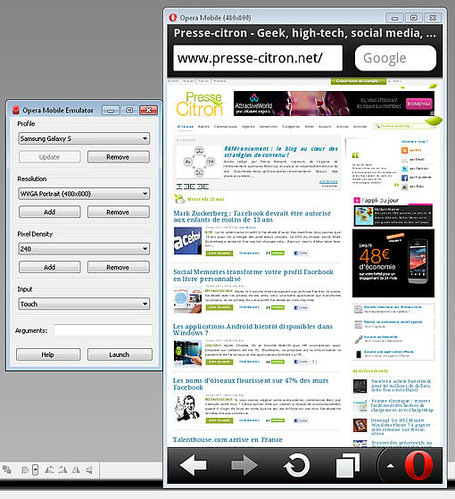The width and height of the screenshot is (455, 499).
Task: Click the URL field www.presse-citron.net/
Action: click(x=258, y=58)
